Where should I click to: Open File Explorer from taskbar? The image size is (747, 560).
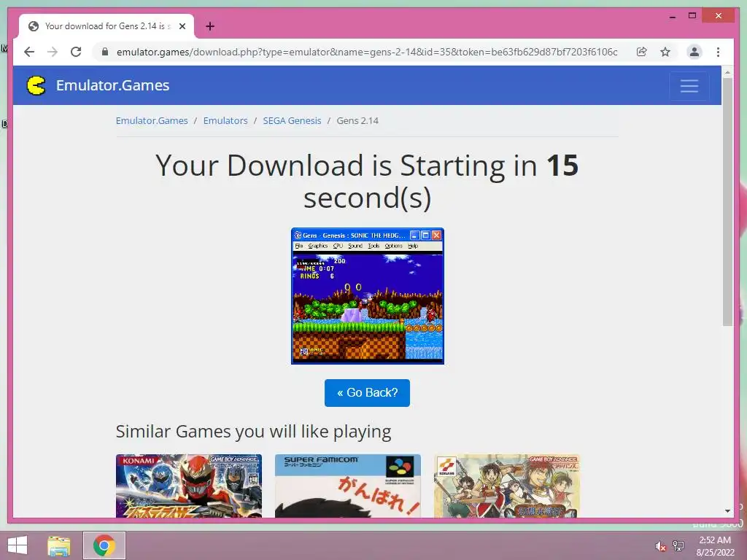(x=59, y=545)
